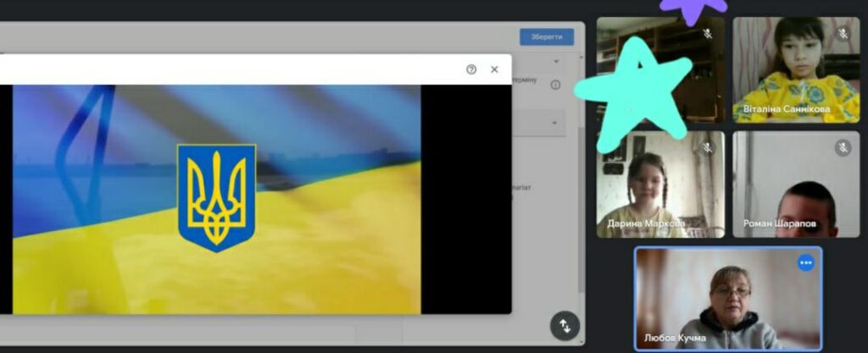
Task: Click the info icon beside терміну
Action: (555, 85)
